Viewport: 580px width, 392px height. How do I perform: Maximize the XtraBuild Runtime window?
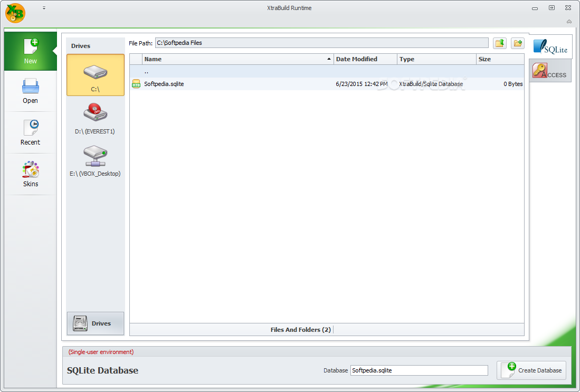[x=552, y=8]
